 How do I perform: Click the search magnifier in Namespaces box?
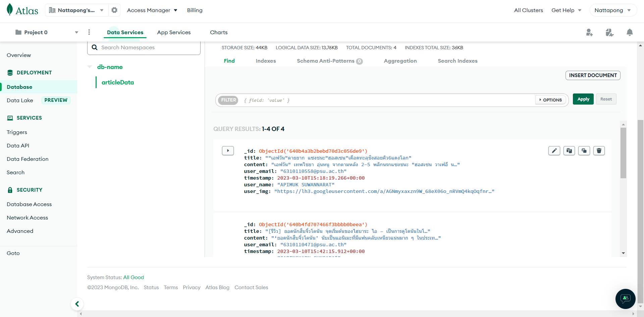tap(95, 48)
